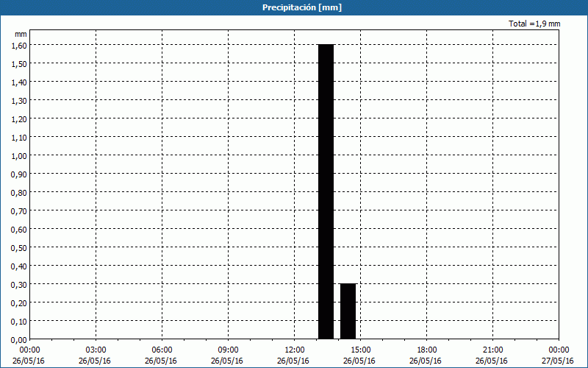The width and height of the screenshot is (588, 368).
Task: Click the 27/05/16 date label
Action: point(558,361)
